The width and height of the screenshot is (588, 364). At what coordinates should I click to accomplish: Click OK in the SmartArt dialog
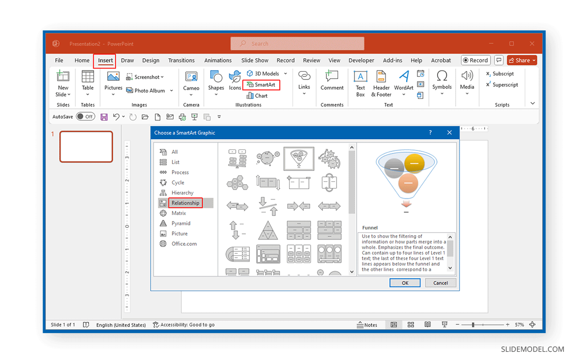point(405,283)
